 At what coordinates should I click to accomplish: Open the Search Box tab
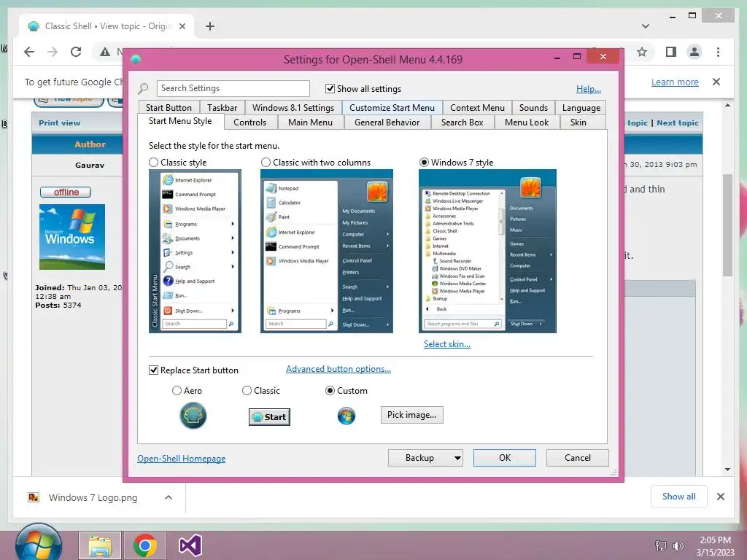[462, 122]
